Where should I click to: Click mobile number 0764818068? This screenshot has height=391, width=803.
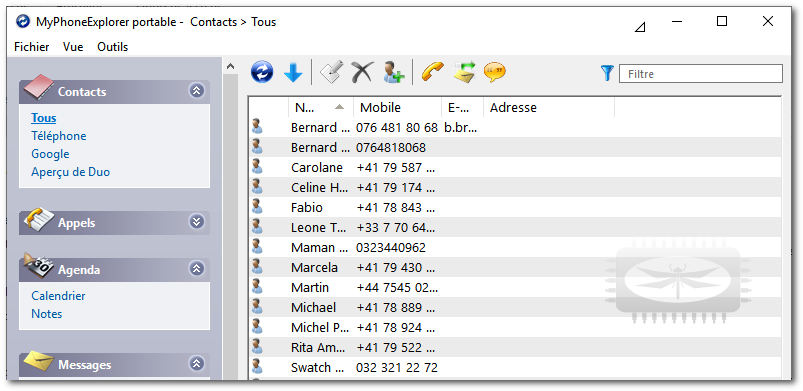pyautogui.click(x=391, y=148)
